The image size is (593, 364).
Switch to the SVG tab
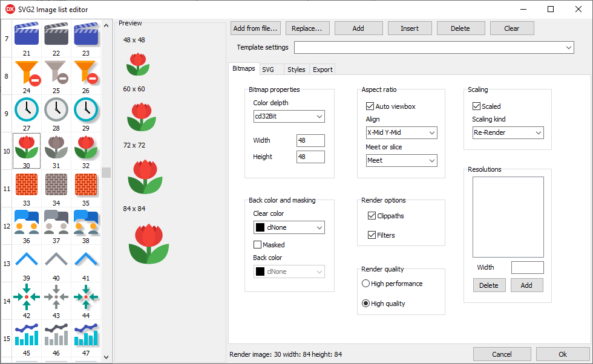point(268,70)
